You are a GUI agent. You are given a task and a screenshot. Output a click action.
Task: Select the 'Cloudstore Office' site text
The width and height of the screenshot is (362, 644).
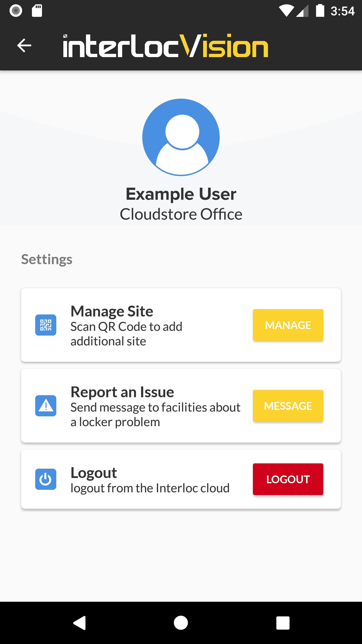181,214
